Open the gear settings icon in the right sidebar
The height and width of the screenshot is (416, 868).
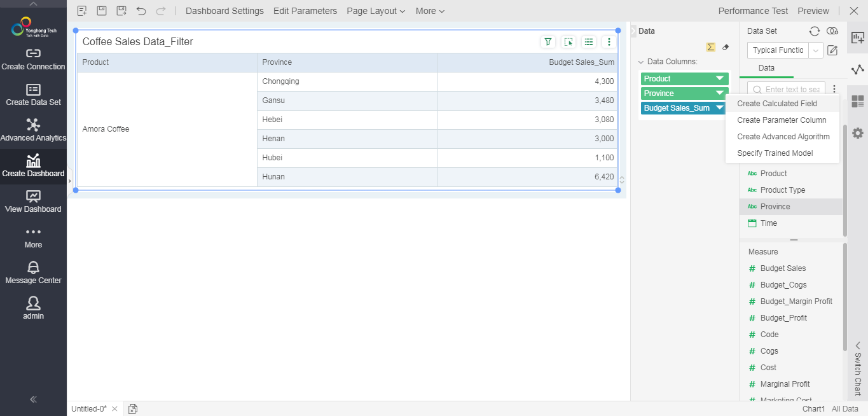coord(858,133)
